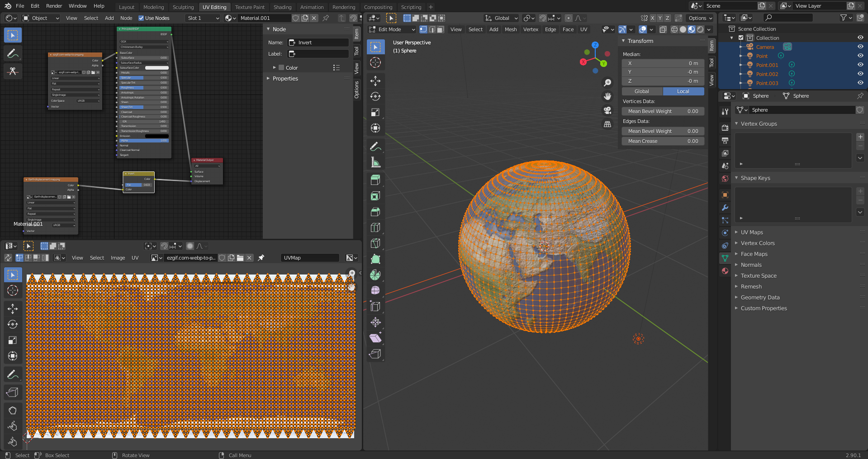
Task: Adjust vertices Mean Bevel Weight slider
Action: click(663, 111)
